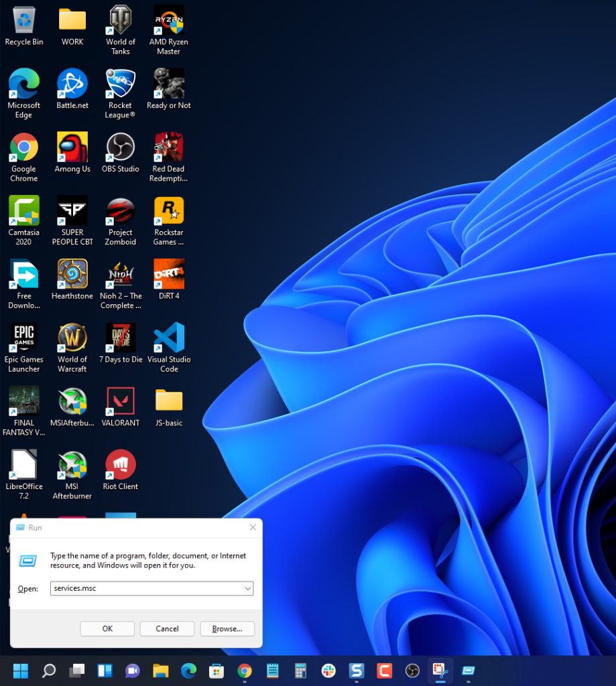Click the SUPER PEOPLE CBT shortcut

coord(72,221)
